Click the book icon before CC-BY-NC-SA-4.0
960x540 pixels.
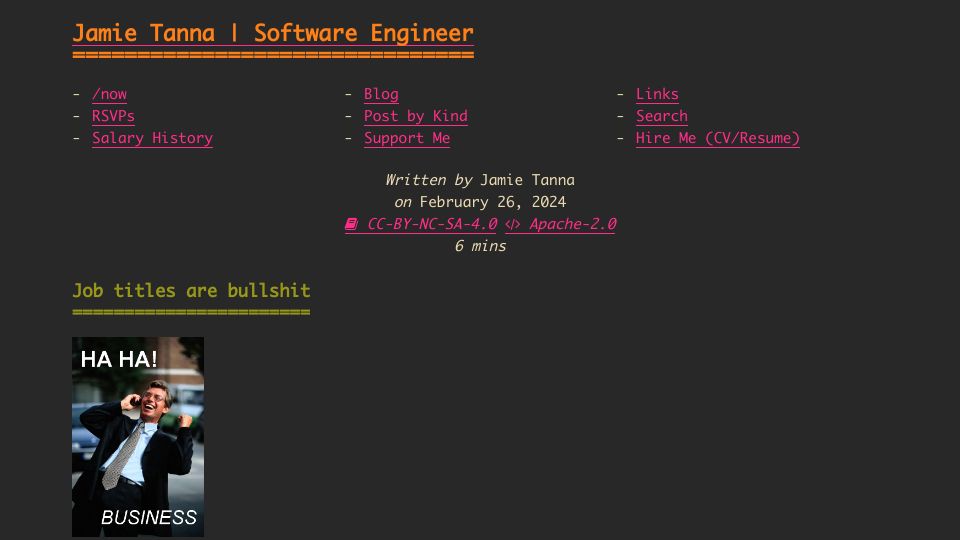(351, 225)
